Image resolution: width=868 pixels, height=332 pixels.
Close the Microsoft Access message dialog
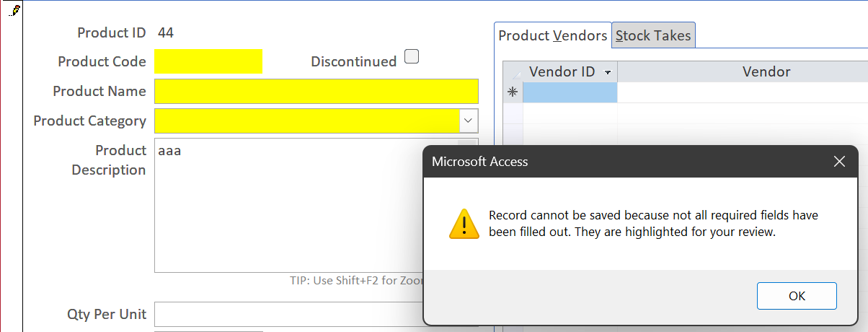(x=838, y=162)
